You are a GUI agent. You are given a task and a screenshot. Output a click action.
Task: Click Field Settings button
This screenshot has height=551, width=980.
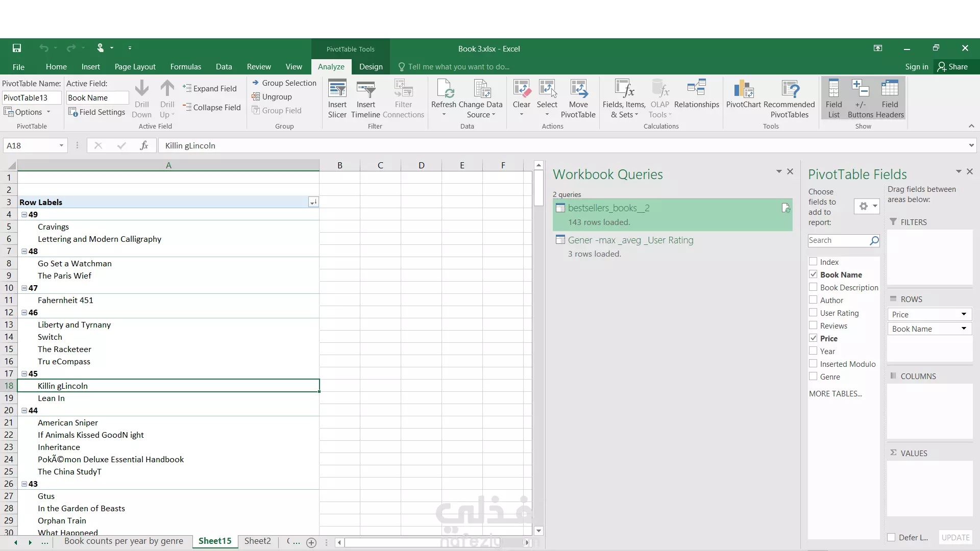point(97,112)
